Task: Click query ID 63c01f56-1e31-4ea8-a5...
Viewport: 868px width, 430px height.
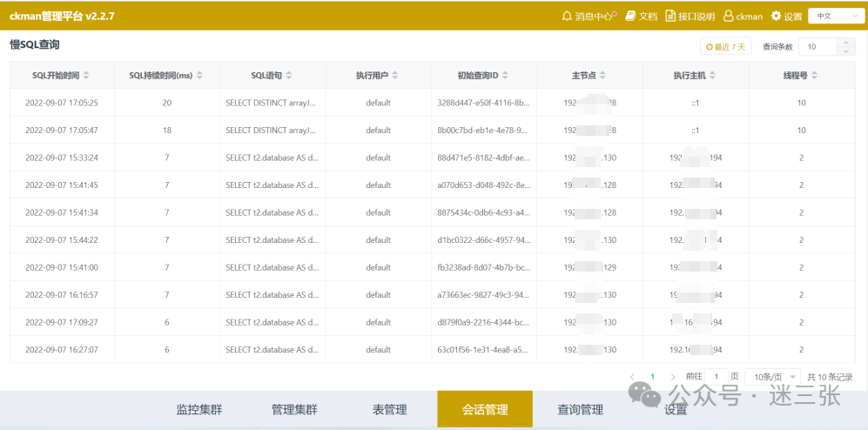Action: click(x=484, y=350)
